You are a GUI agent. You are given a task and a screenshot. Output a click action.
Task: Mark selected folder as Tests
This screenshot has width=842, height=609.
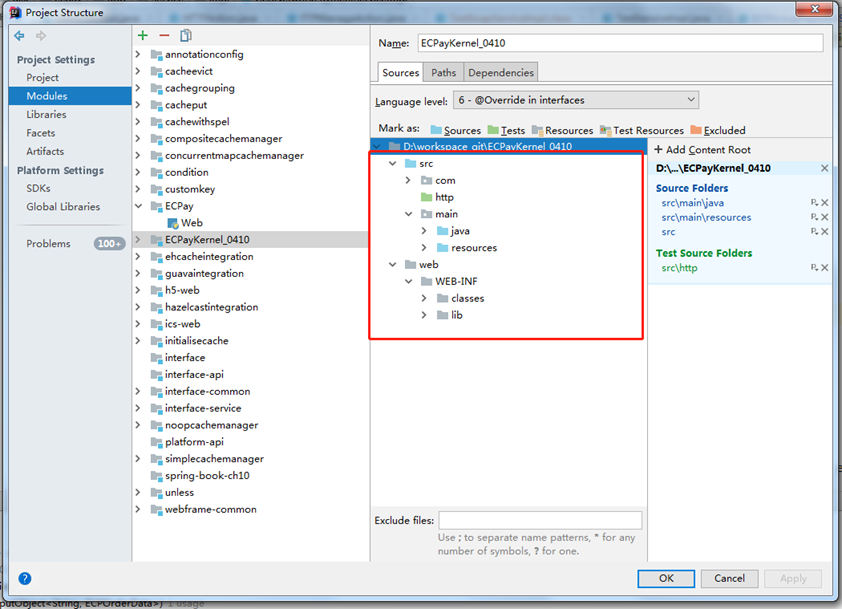pos(505,130)
